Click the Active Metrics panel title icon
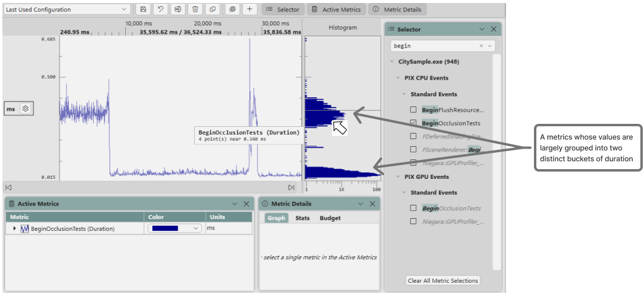 [11, 204]
